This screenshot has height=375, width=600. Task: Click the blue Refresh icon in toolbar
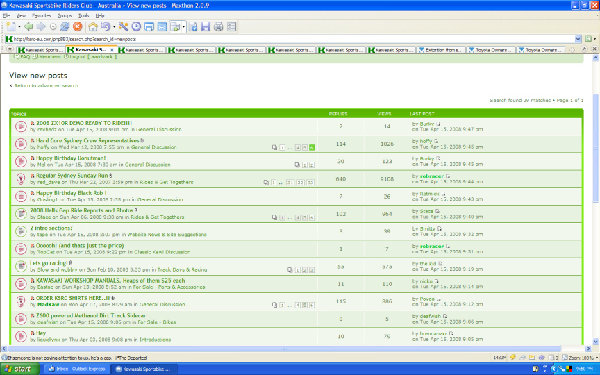coord(65,26)
